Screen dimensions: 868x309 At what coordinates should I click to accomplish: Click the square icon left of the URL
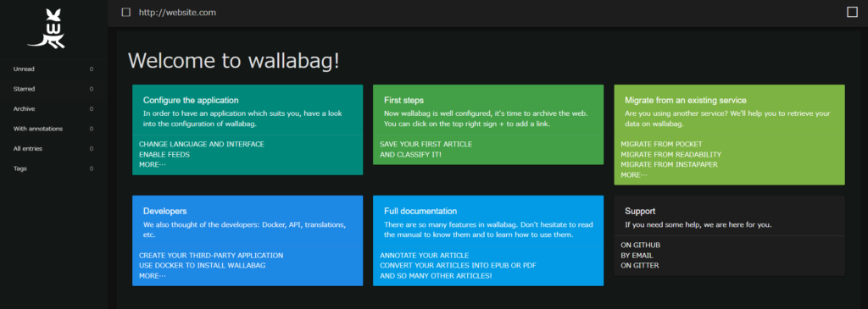(126, 12)
